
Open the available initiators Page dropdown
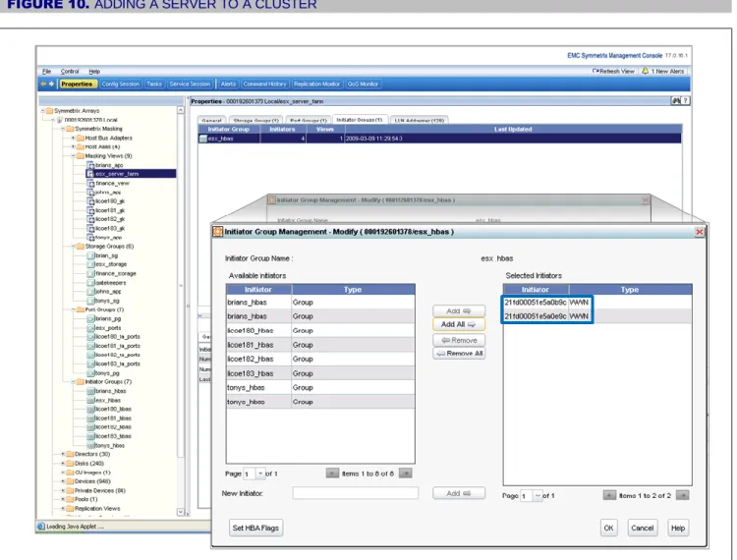[x=260, y=474]
